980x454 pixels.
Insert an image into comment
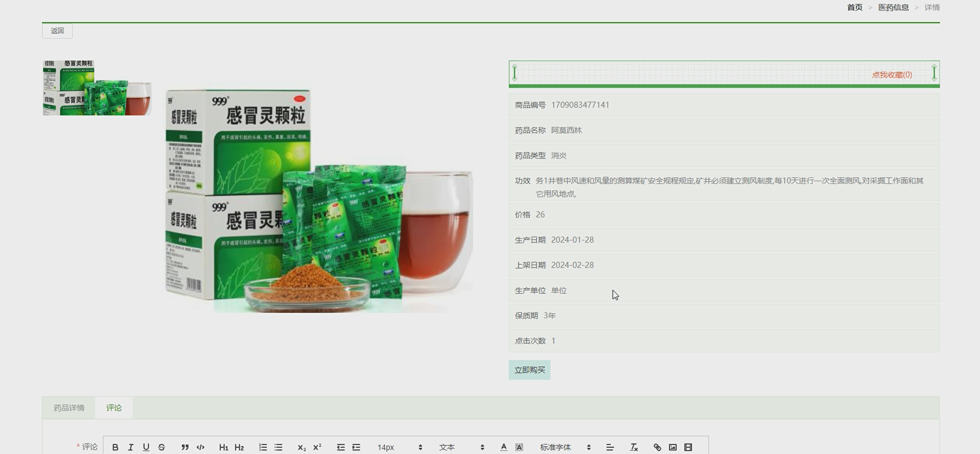pos(673,447)
